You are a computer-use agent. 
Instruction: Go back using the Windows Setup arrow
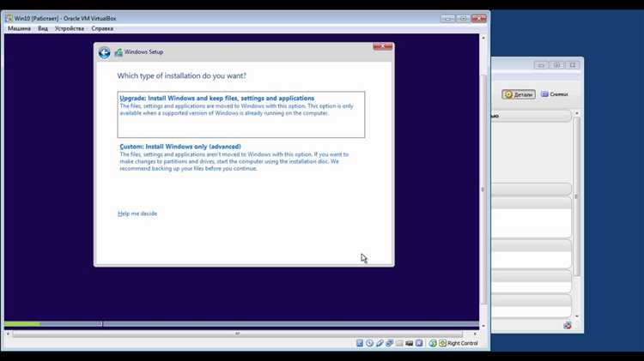click(104, 52)
